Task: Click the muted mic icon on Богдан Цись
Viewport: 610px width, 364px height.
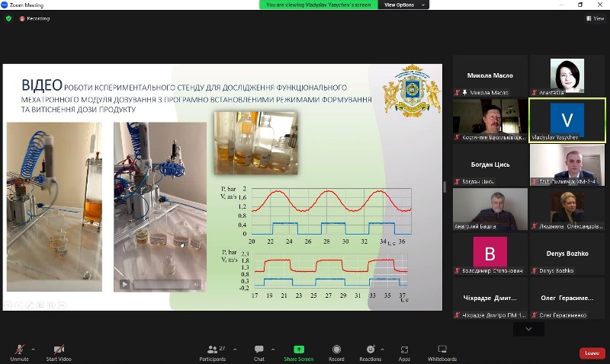Action: tap(457, 181)
